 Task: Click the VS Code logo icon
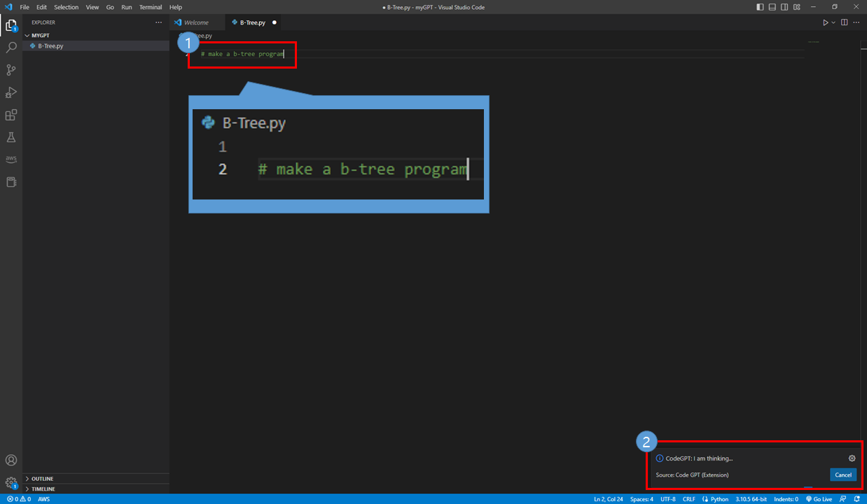point(8,7)
